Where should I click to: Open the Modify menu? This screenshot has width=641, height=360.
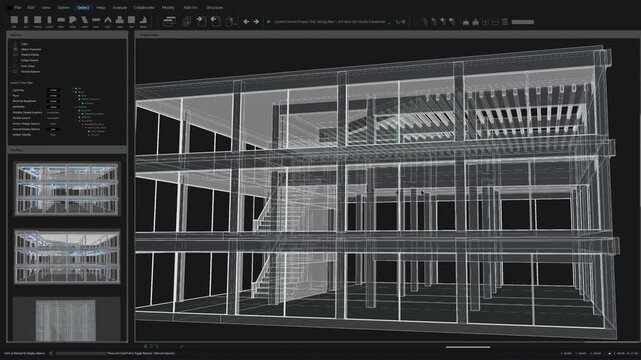[x=168, y=7]
